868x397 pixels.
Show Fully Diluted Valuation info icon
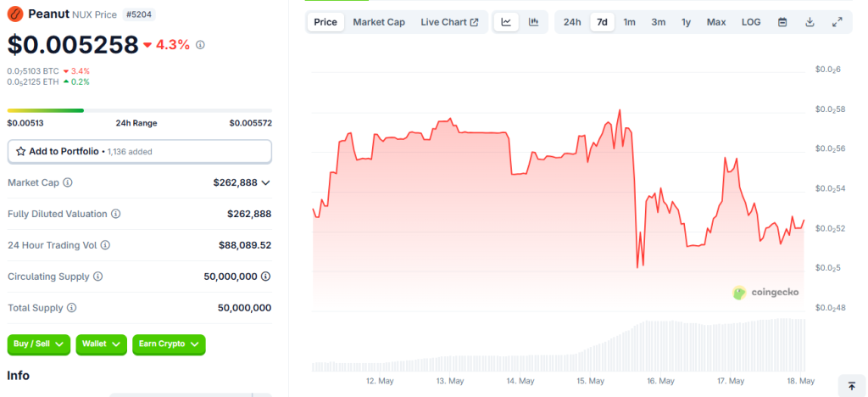pyautogui.click(x=115, y=214)
